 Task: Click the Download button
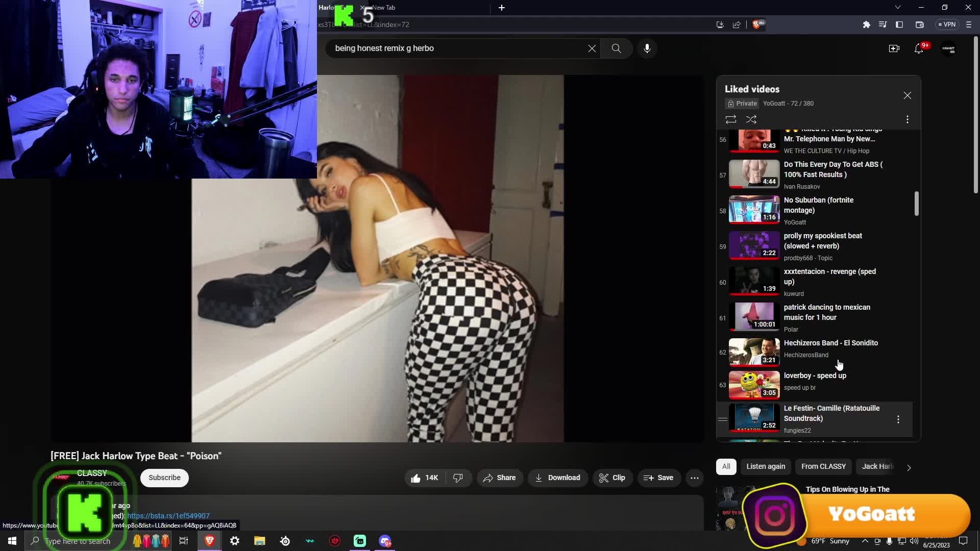click(557, 478)
